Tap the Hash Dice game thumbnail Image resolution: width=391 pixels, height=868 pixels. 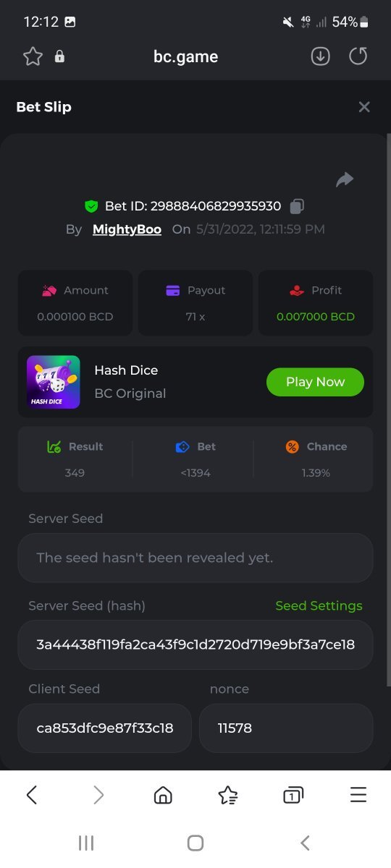pos(54,382)
